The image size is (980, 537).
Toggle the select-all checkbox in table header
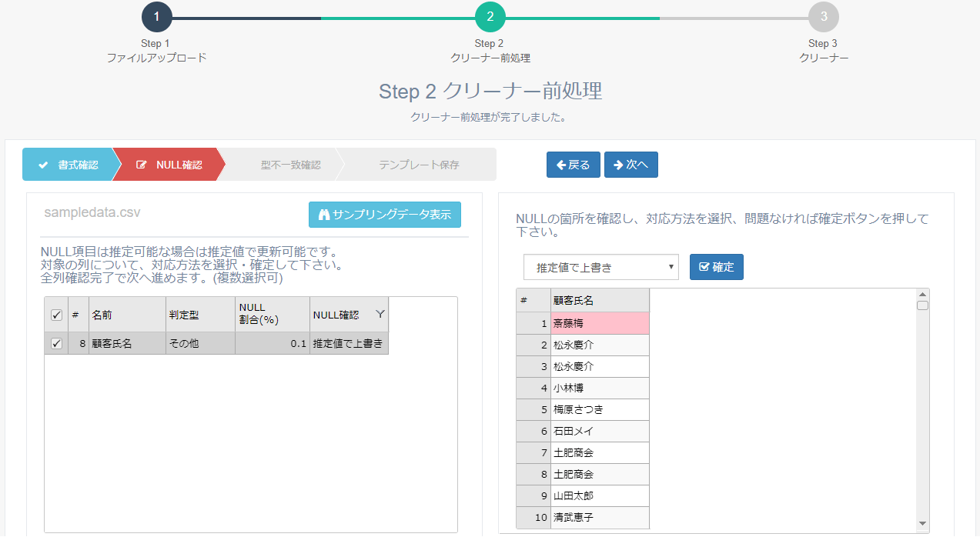pos(56,315)
